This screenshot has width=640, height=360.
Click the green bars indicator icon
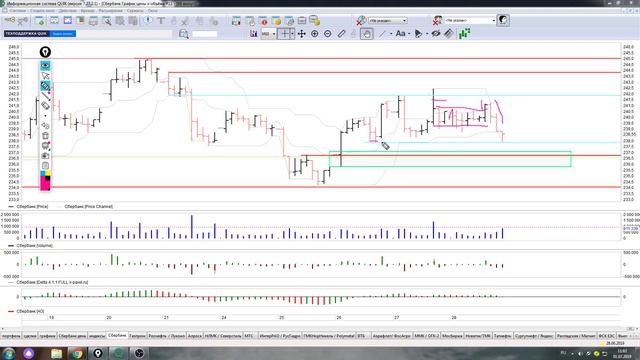(464, 33)
